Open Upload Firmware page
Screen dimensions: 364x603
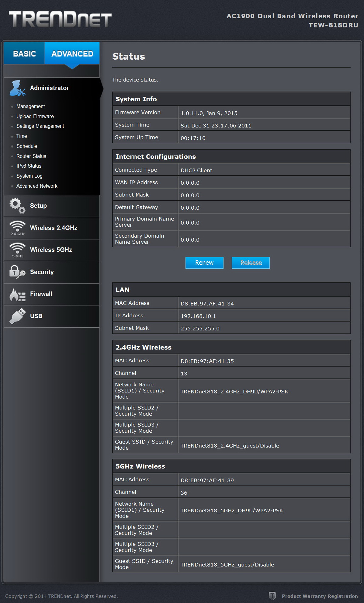coord(35,116)
